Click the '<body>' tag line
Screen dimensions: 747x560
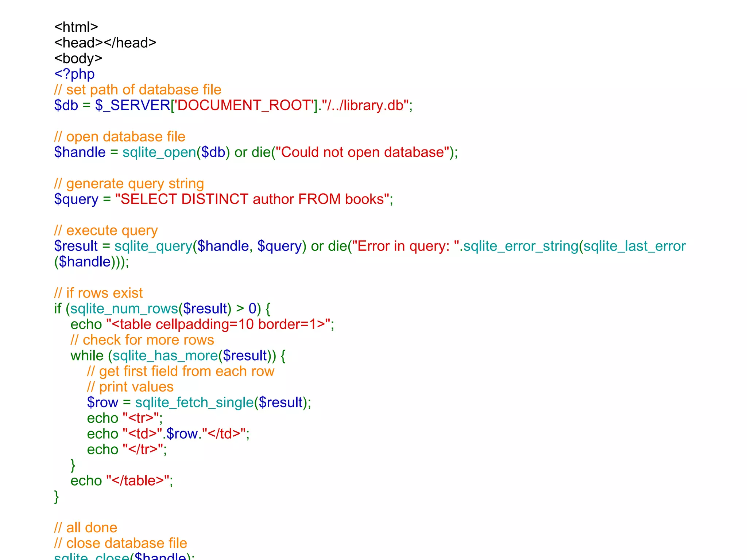(x=78, y=58)
